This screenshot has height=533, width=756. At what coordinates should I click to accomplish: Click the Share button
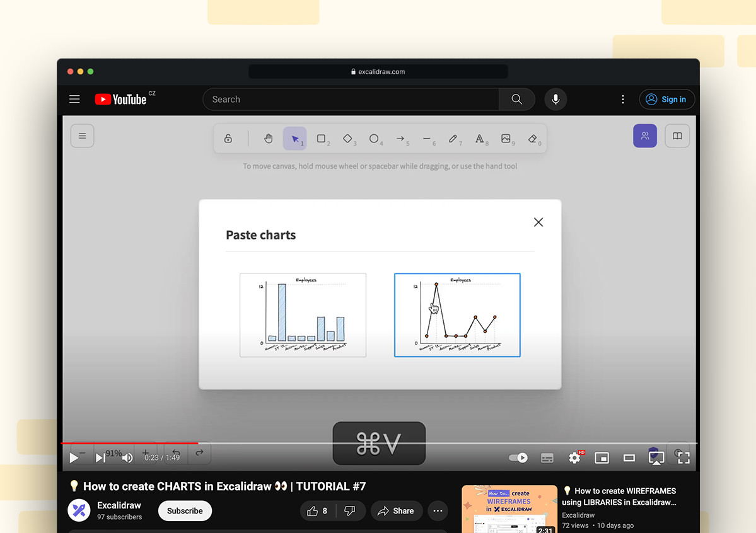point(397,511)
